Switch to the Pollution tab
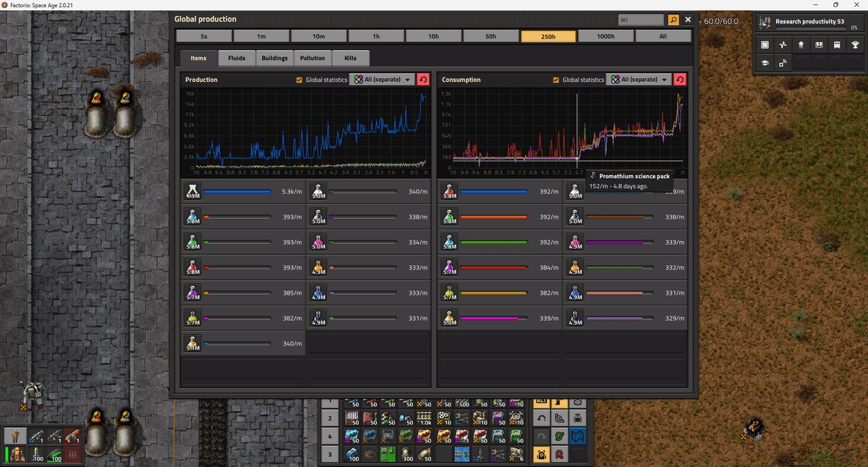 (312, 58)
